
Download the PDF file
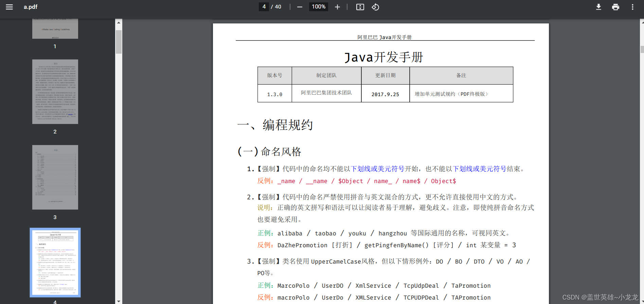pyautogui.click(x=598, y=7)
